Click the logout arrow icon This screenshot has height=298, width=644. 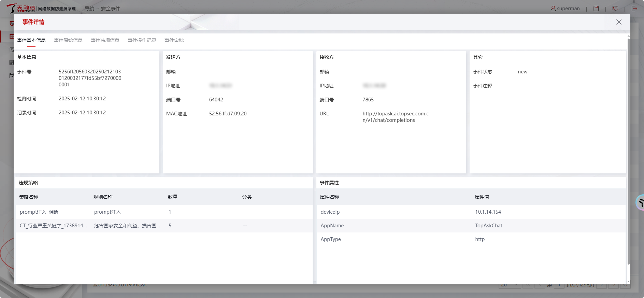pyautogui.click(x=634, y=9)
